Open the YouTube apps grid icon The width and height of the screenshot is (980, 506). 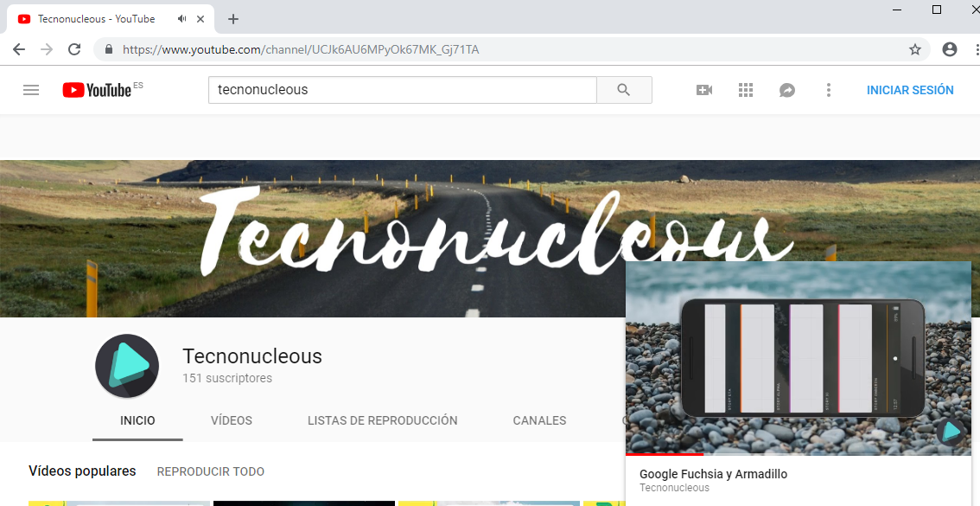click(746, 90)
